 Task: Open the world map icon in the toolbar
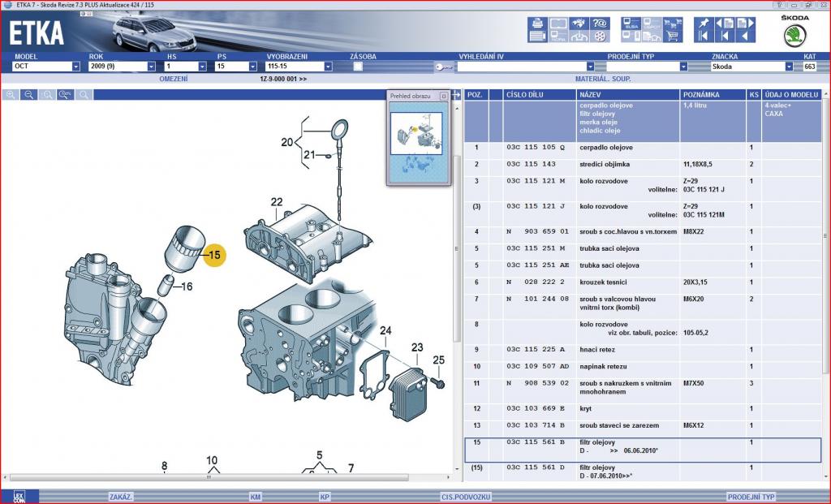(579, 24)
